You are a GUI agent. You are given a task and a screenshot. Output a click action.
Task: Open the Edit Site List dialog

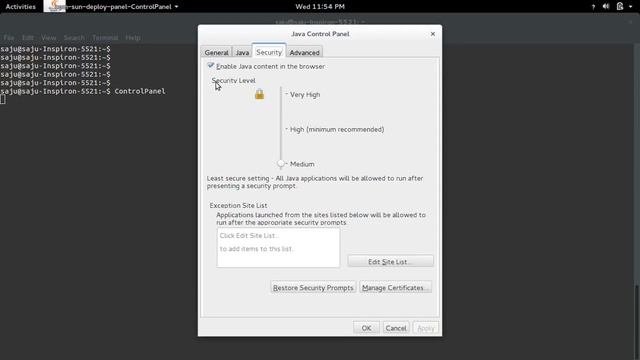pyautogui.click(x=391, y=261)
